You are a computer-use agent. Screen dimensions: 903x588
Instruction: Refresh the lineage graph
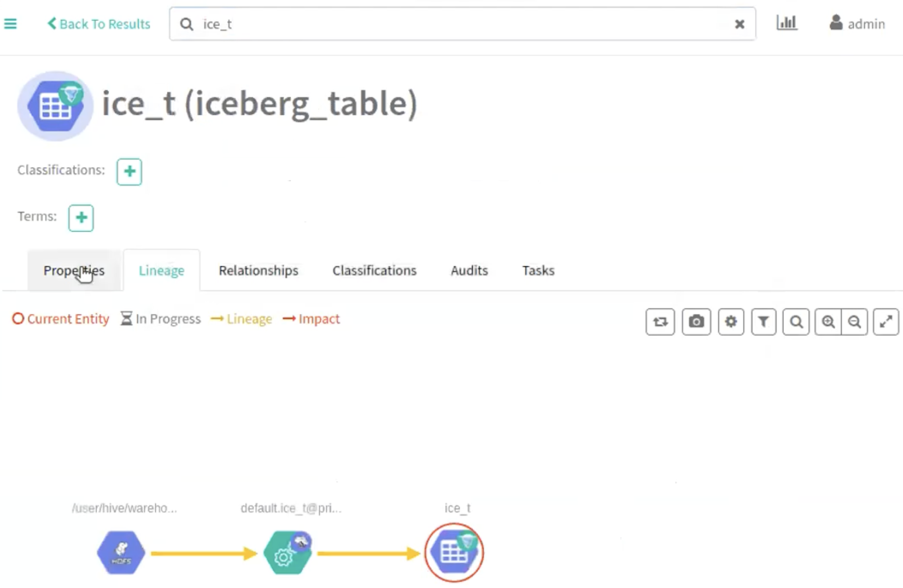660,321
